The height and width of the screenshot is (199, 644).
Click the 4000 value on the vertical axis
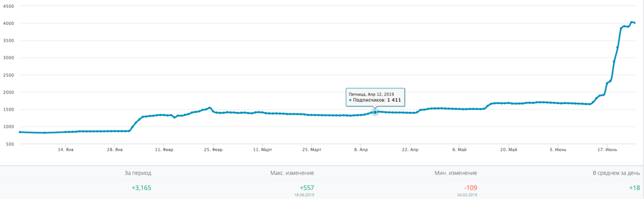click(x=7, y=23)
